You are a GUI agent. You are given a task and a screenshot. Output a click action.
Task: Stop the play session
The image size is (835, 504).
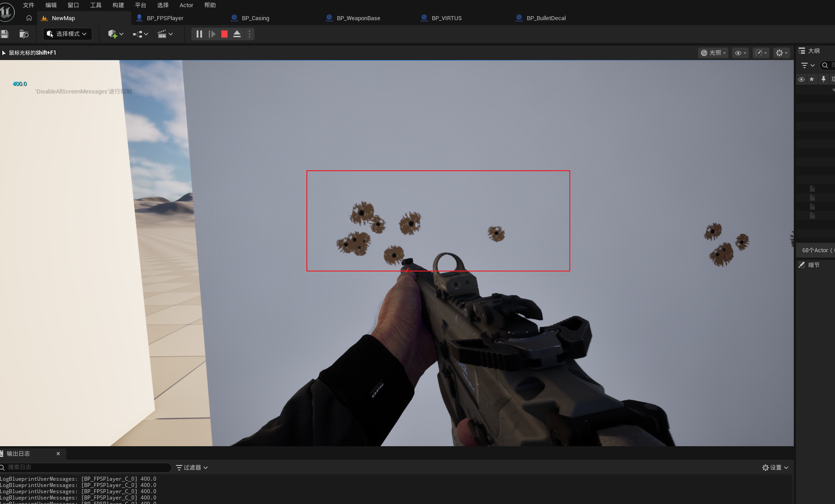(x=224, y=34)
